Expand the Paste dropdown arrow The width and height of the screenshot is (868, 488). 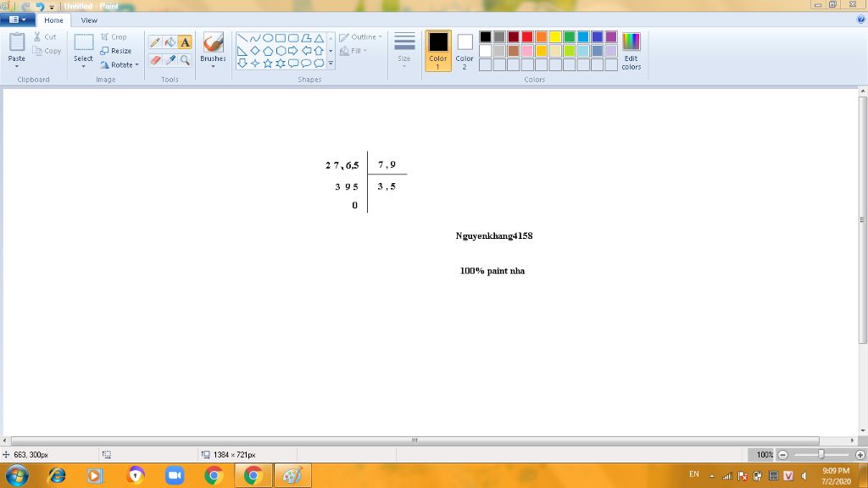[17, 66]
